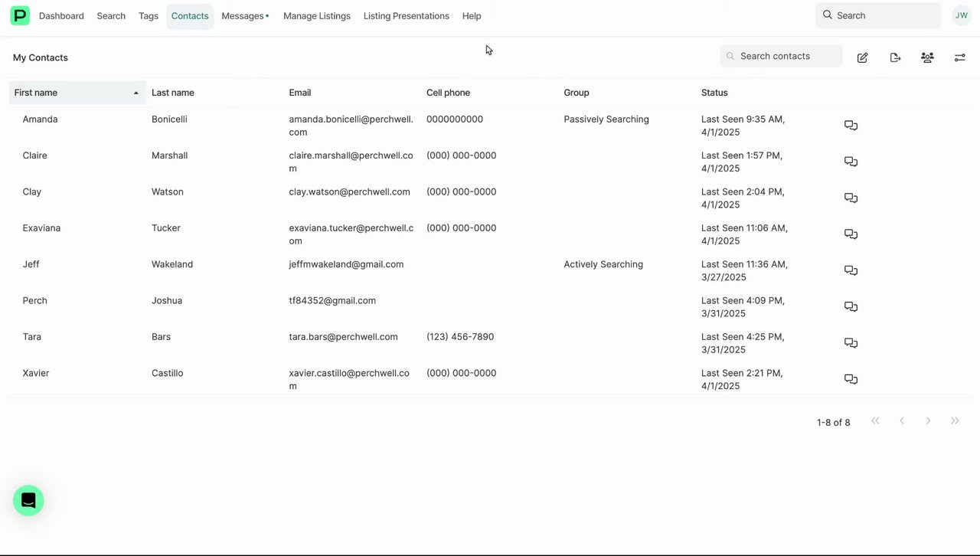This screenshot has height=556, width=980.
Task: Open the filter settings sliders icon
Action: pyautogui.click(x=959, y=57)
